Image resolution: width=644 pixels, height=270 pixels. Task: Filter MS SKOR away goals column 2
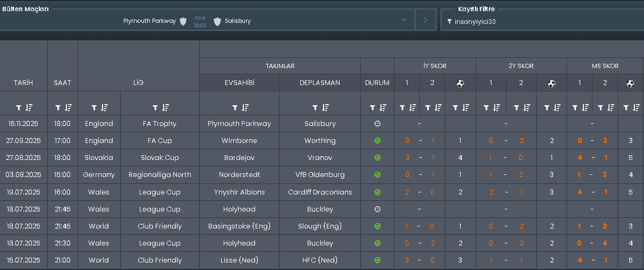(x=600, y=107)
